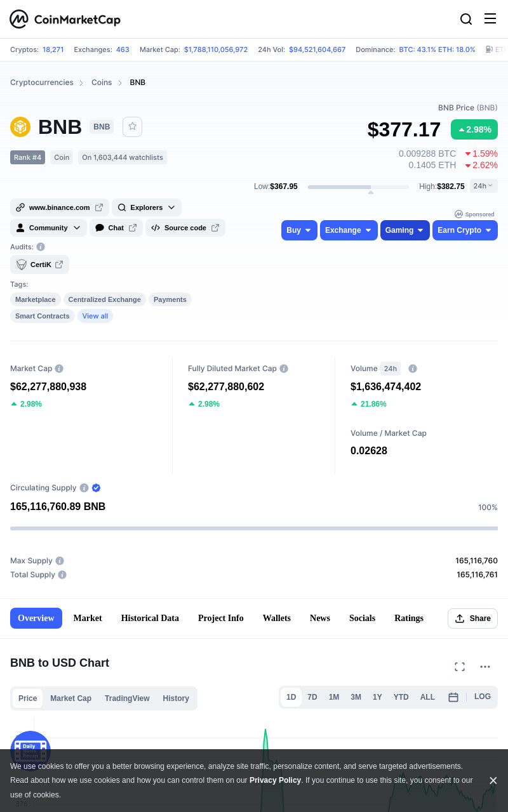
Task: Change the 24h low/high period dropdown
Action: [x=484, y=186]
